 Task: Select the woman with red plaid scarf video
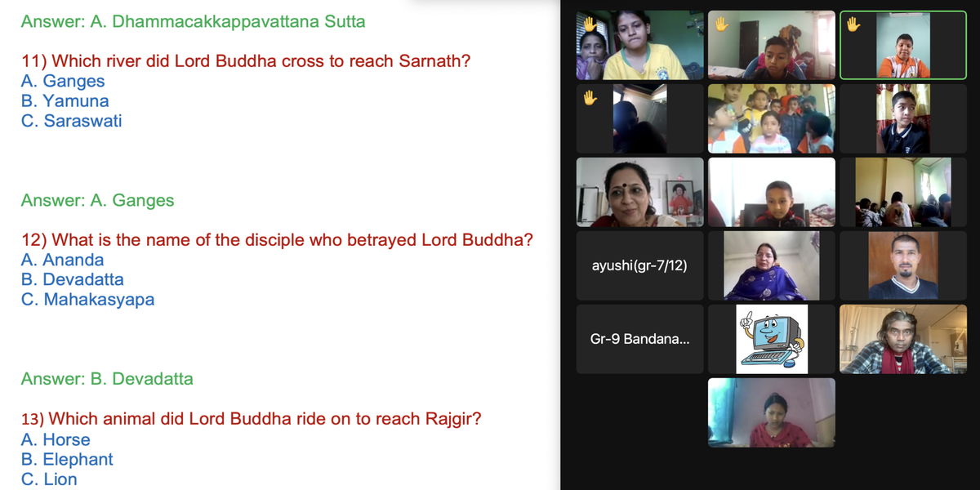903,339
